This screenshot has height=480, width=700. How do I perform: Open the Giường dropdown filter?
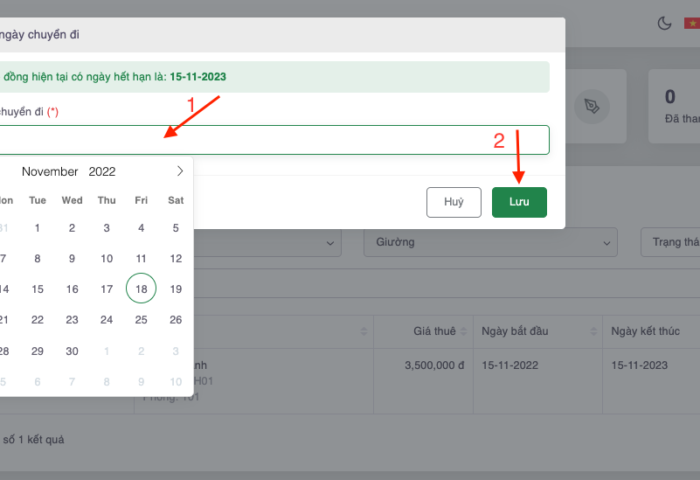point(491,242)
